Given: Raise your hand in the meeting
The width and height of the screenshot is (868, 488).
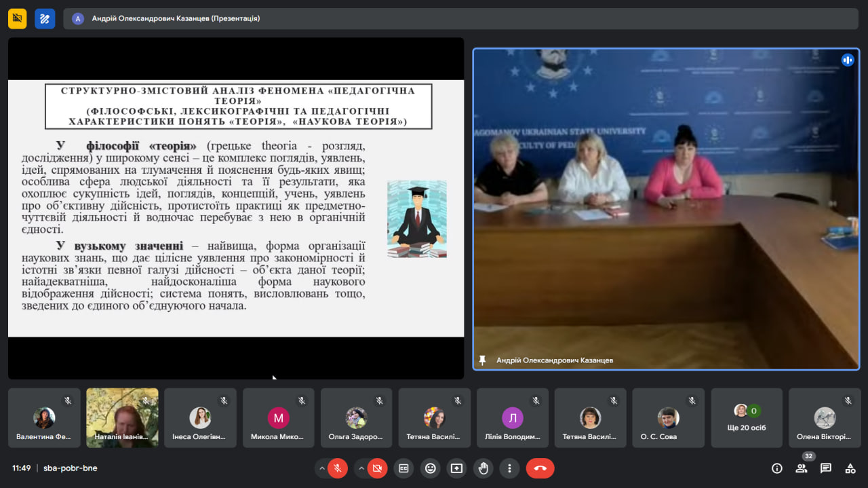Looking at the screenshot, I should (483, 468).
